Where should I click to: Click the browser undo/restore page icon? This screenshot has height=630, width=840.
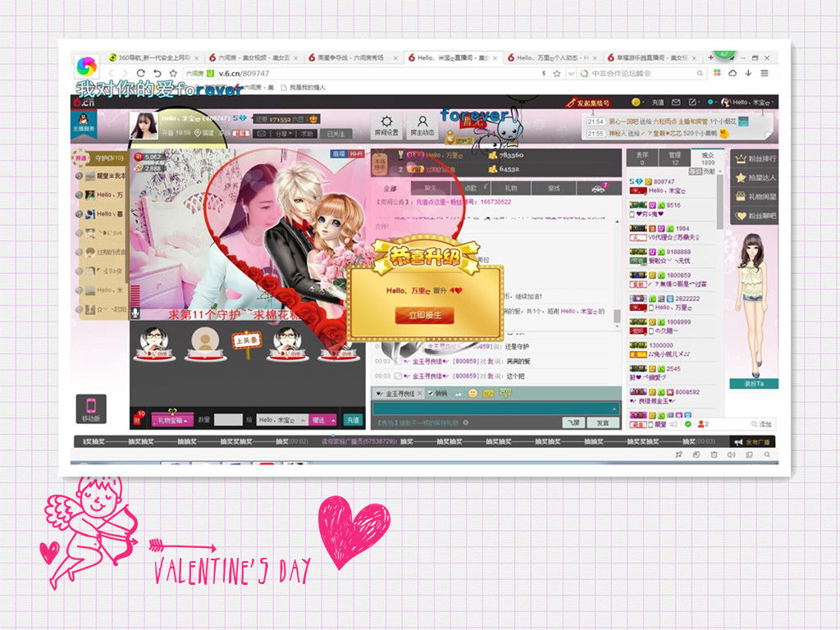(x=157, y=73)
